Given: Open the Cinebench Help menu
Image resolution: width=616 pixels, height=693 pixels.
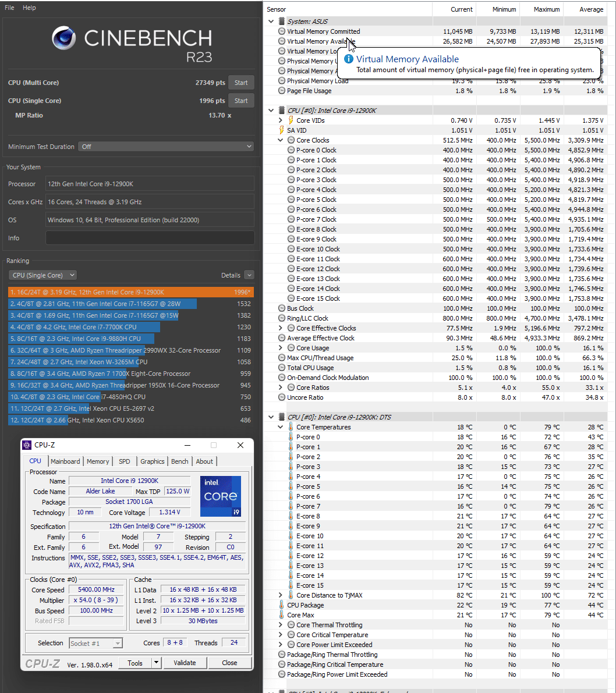Looking at the screenshot, I should pyautogui.click(x=29, y=8).
